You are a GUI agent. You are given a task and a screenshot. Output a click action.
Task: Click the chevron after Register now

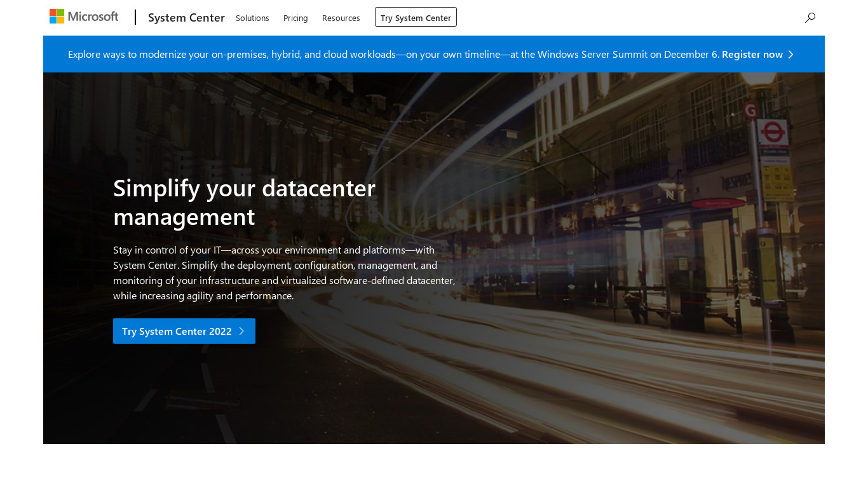pyautogui.click(x=791, y=55)
